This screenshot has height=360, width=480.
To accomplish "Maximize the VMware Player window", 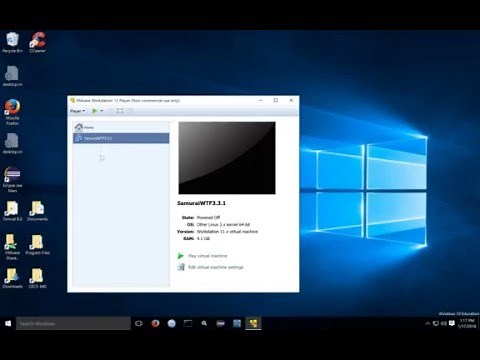I will [x=276, y=100].
